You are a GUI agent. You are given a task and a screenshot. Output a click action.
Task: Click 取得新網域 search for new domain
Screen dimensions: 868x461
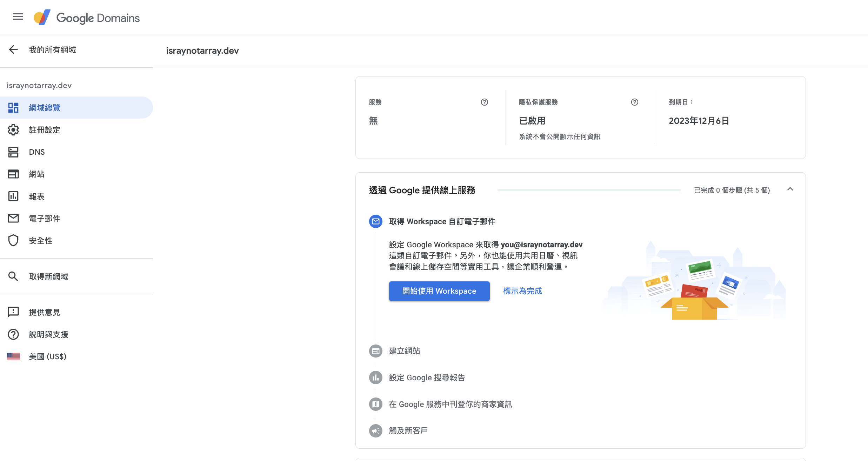coord(48,276)
